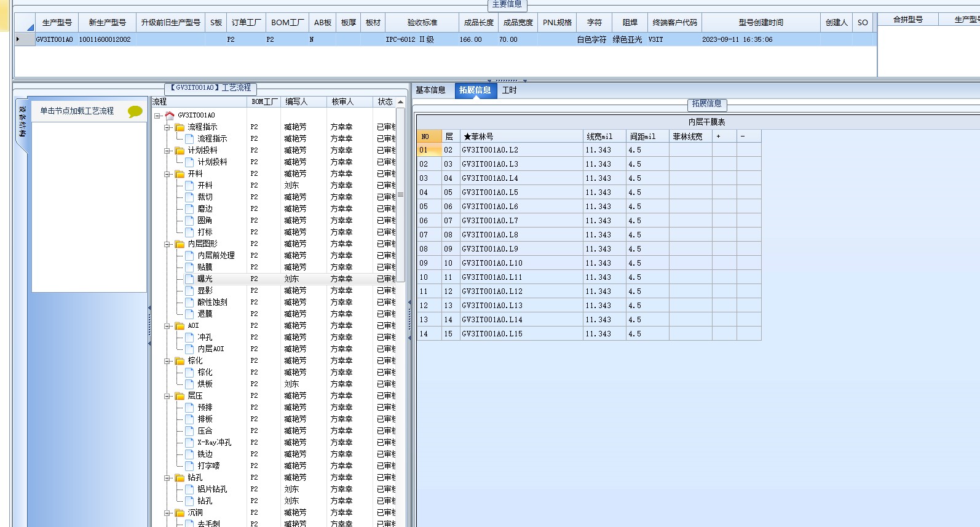Viewport: 980px width, 527px height.
Task: Collapse the 开料 folder node
Action: coord(167,174)
